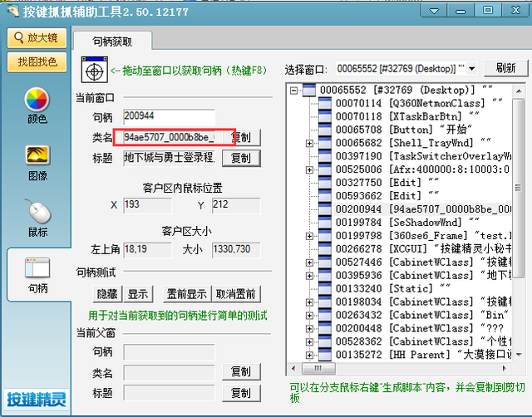The height and width of the screenshot is (417, 532).
Task: Expand the 00135272 HH Parent node
Action: (x=309, y=355)
